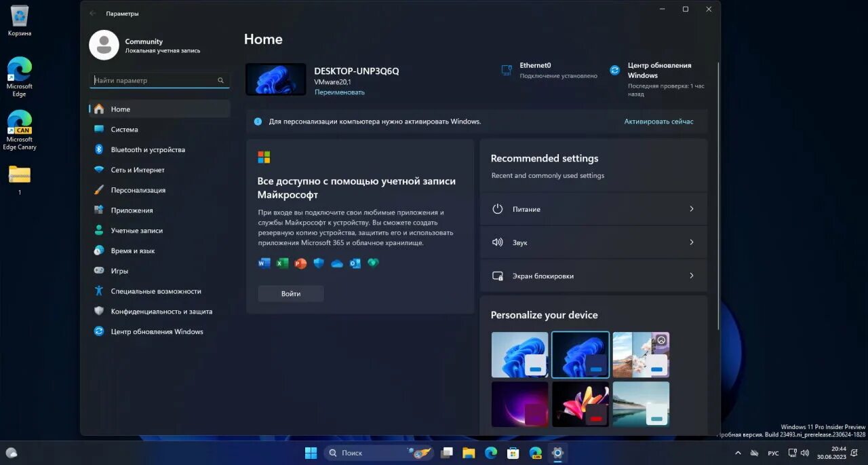Select the dark Windows bloom theme
868x465 pixels.
click(x=580, y=355)
